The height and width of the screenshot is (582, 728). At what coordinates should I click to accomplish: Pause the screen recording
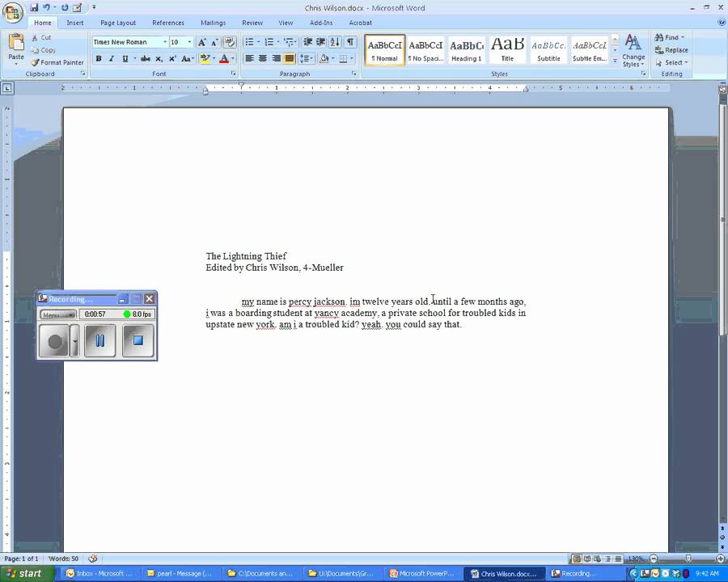(x=99, y=340)
